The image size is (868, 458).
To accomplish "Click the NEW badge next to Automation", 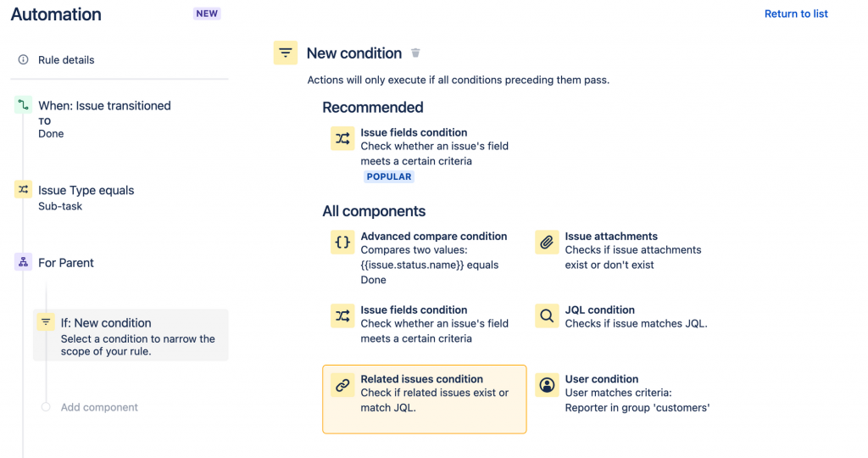I will tap(207, 14).
